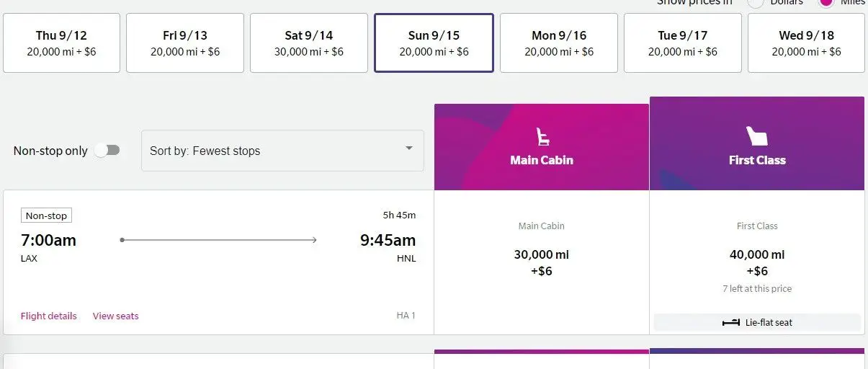
Task: Click the lie-flat seat bed icon
Action: (730, 323)
